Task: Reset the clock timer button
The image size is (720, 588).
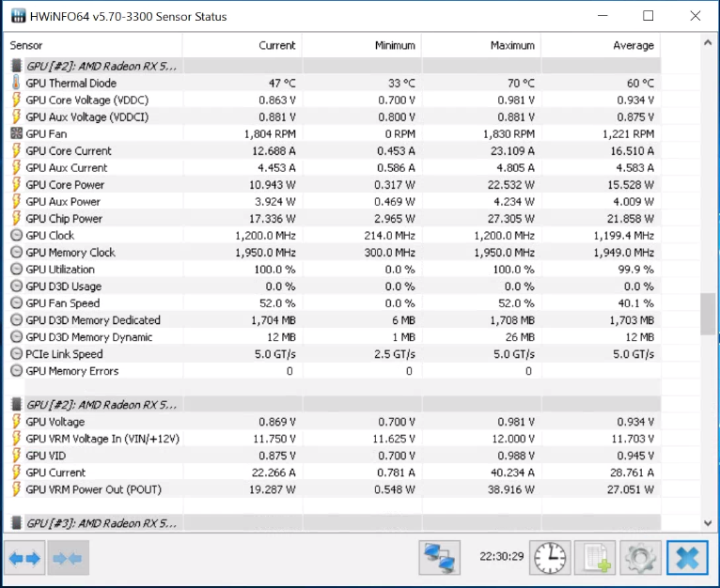Action: click(550, 558)
